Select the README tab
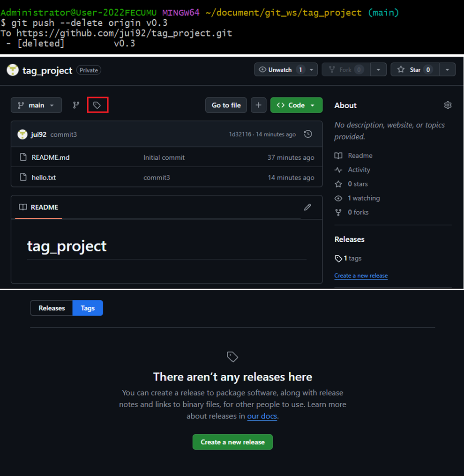The image size is (464, 476). [x=38, y=207]
